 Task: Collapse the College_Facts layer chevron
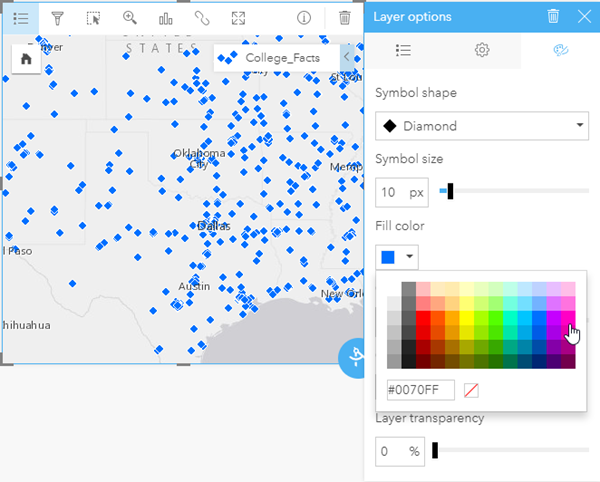(x=347, y=57)
